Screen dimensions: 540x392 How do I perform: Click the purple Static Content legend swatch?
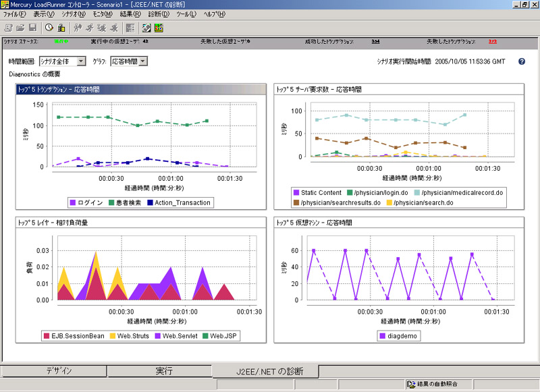click(x=296, y=193)
